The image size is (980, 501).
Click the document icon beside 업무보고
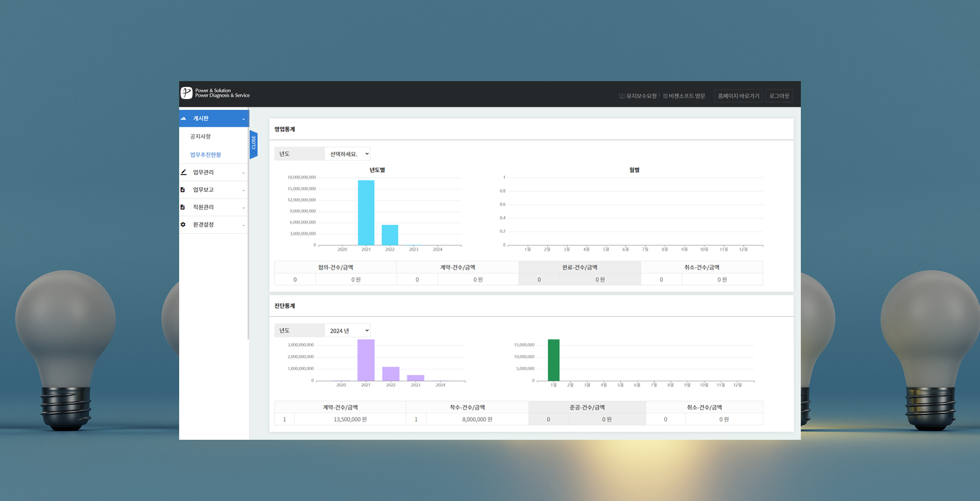(x=183, y=190)
